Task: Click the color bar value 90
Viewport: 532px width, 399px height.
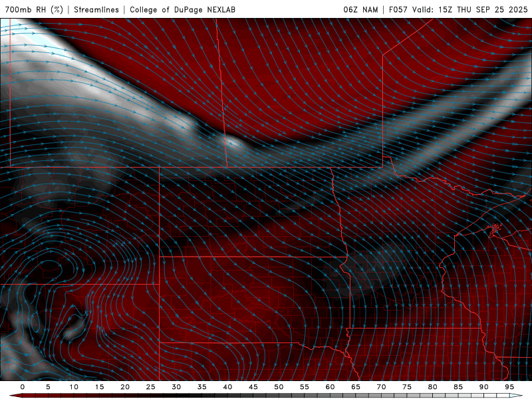Action: coord(484,387)
